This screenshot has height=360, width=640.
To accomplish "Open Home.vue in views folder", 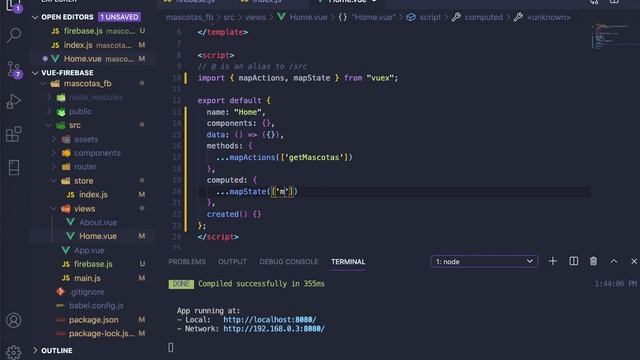I will (x=98, y=236).
